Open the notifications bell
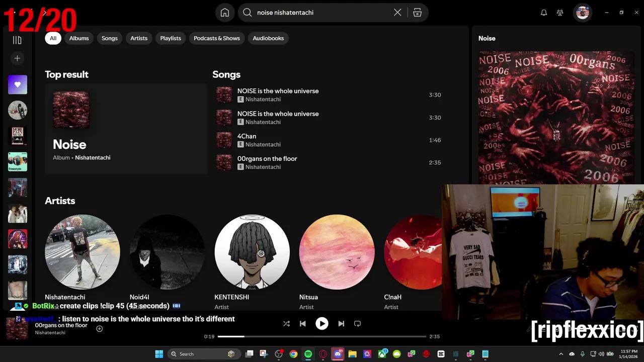 pyautogui.click(x=544, y=13)
